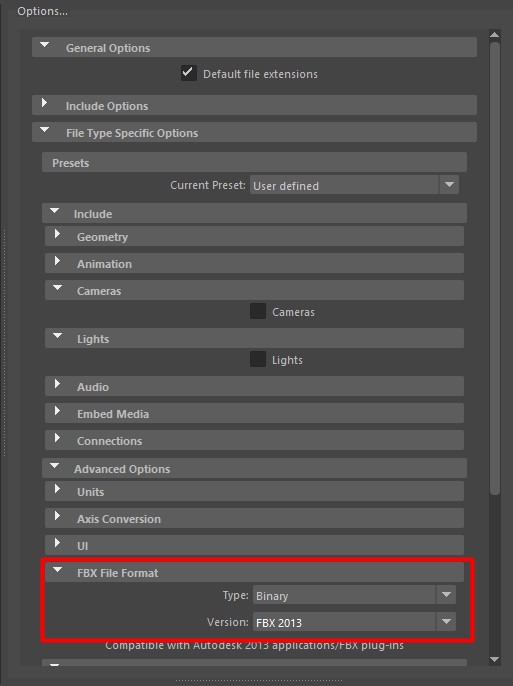
Task: Collapse the Cameras section arrow
Action: click(x=57, y=288)
